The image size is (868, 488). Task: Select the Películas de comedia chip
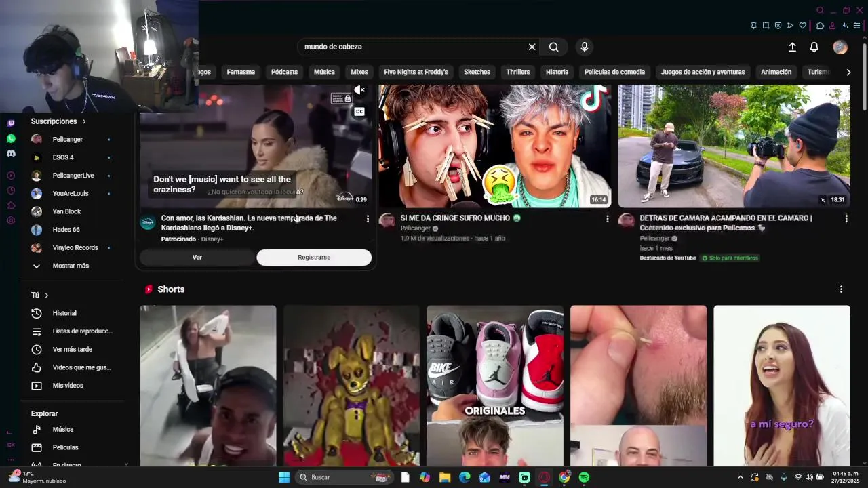tap(614, 72)
